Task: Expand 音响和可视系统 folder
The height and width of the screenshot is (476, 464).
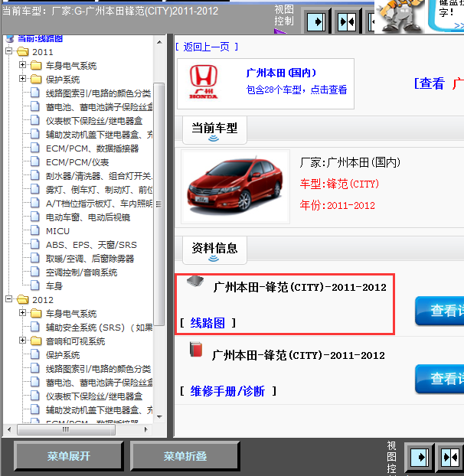Action: coord(22,341)
